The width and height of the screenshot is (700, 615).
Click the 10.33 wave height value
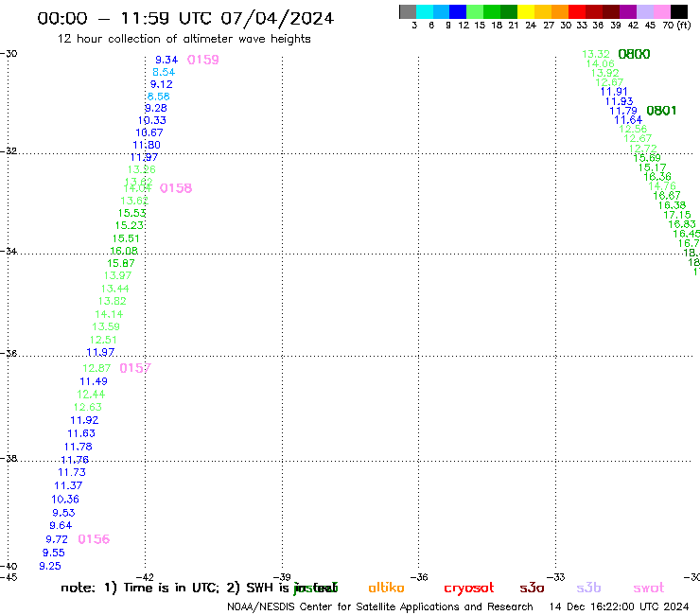click(x=151, y=120)
